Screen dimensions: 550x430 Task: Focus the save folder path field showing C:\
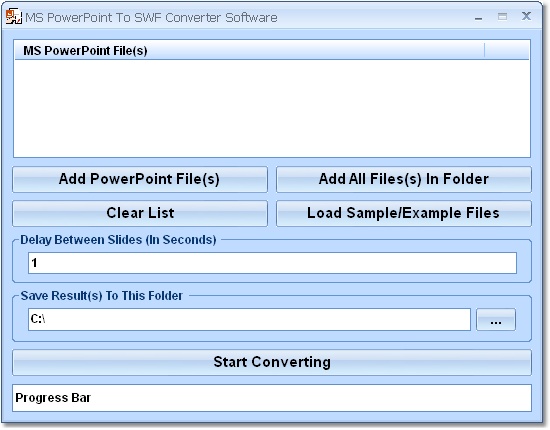coord(249,320)
